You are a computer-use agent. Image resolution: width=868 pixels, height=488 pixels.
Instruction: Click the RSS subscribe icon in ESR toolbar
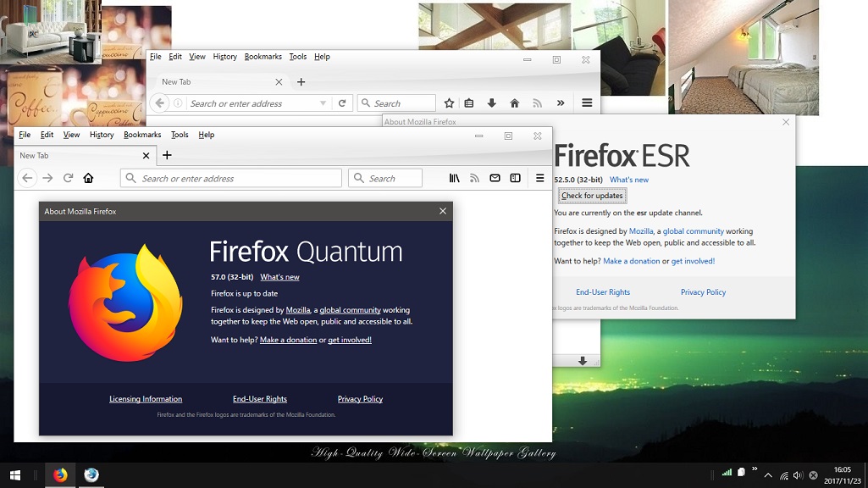tap(537, 103)
